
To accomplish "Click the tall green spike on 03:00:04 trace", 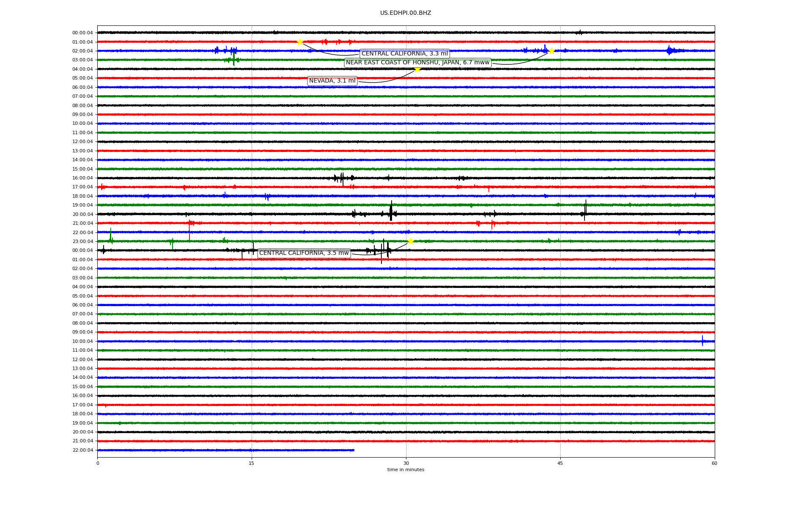I will point(234,58).
